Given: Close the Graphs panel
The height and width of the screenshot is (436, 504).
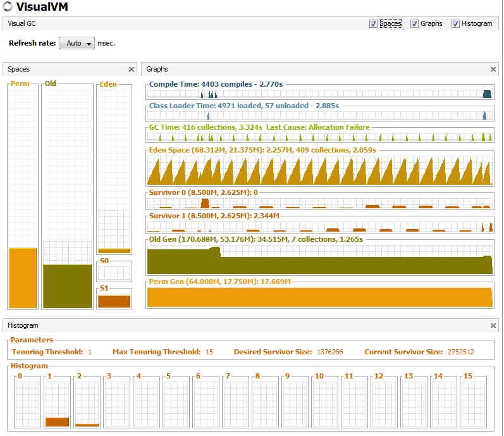Looking at the screenshot, I should [x=493, y=69].
